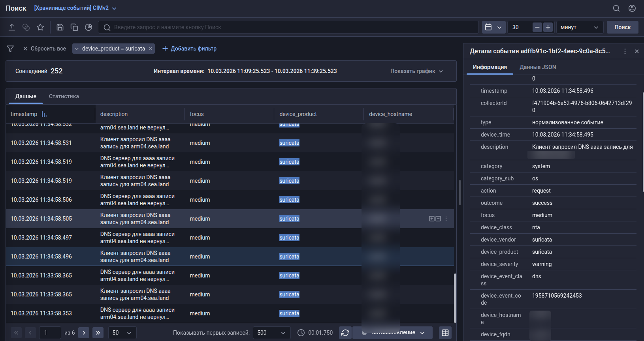
Task: Click suricata cell in 11:34:58.506 row
Action: pyautogui.click(x=289, y=200)
